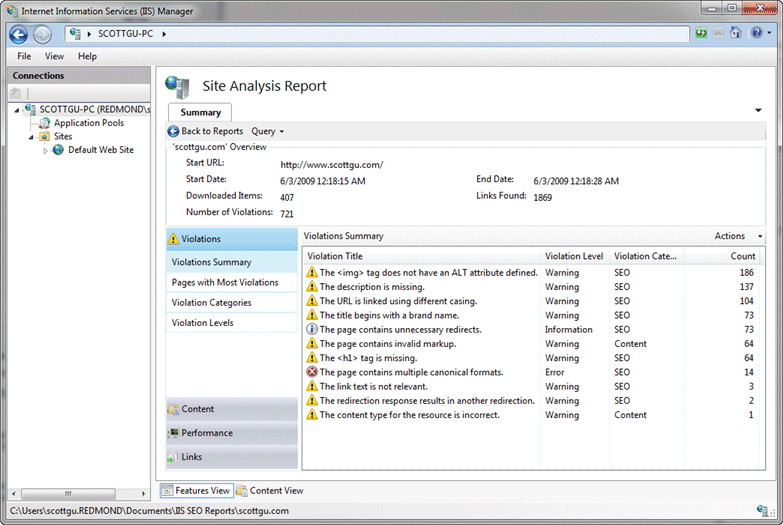Screen dimensions: 783x525
Task: Collapse the SCOTTGU-PC tree node
Action: (x=17, y=110)
